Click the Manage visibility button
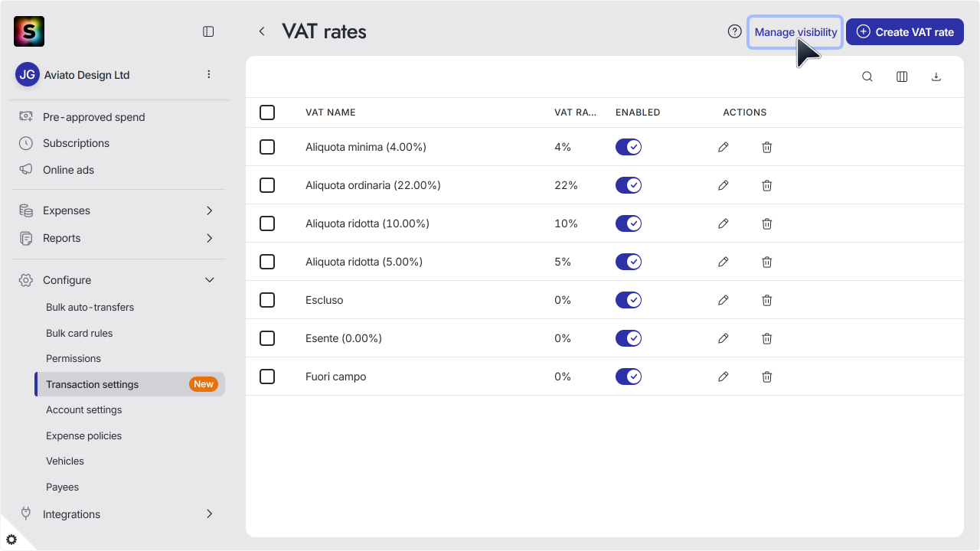980x551 pixels. (x=795, y=32)
